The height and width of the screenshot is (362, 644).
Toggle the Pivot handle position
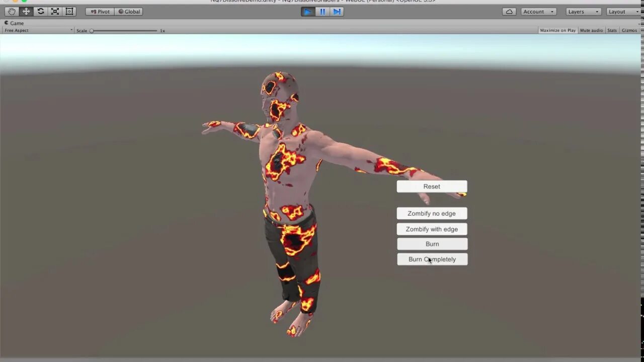click(x=100, y=12)
